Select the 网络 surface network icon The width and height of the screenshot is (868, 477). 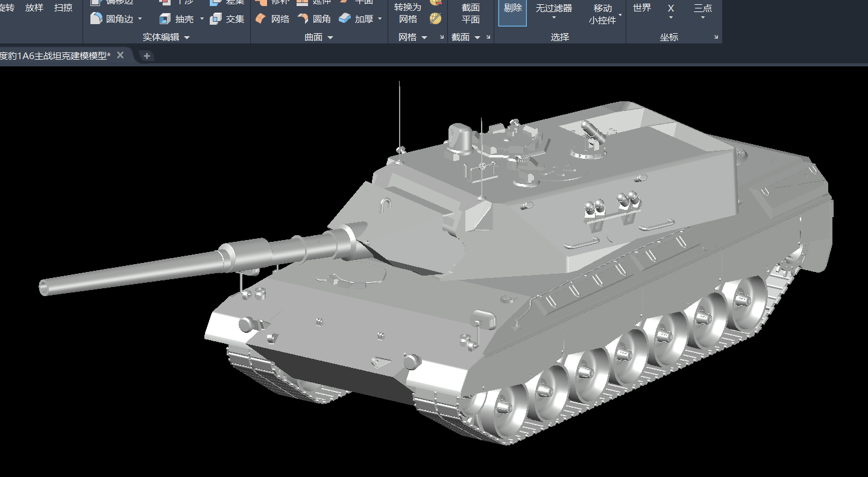(x=261, y=19)
